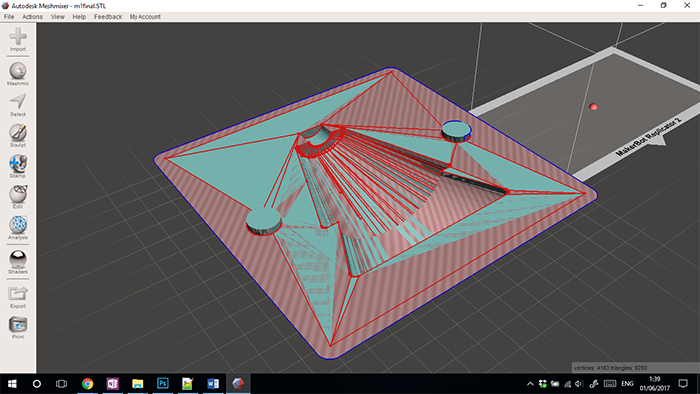Activate the Select tool
Screen dimensions: 700x394
pyautogui.click(x=18, y=102)
